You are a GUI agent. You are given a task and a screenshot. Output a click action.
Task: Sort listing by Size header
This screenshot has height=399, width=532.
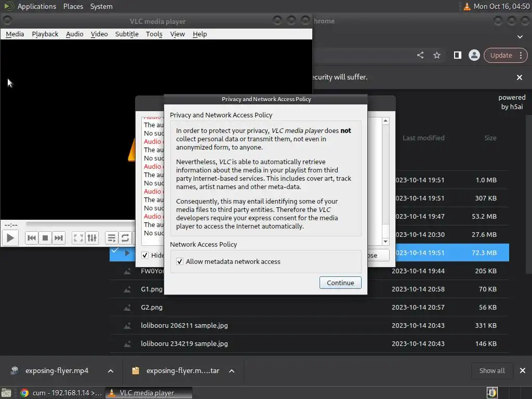(490, 138)
